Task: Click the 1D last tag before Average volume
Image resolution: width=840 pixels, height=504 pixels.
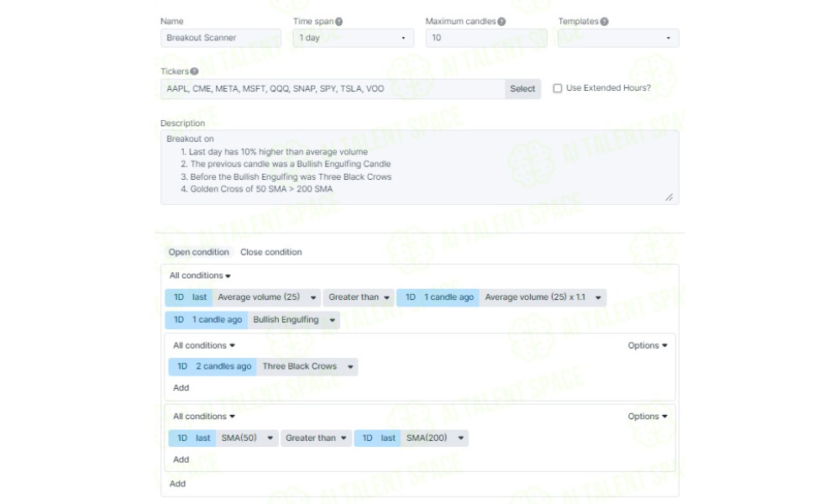Action: pyautogui.click(x=189, y=297)
